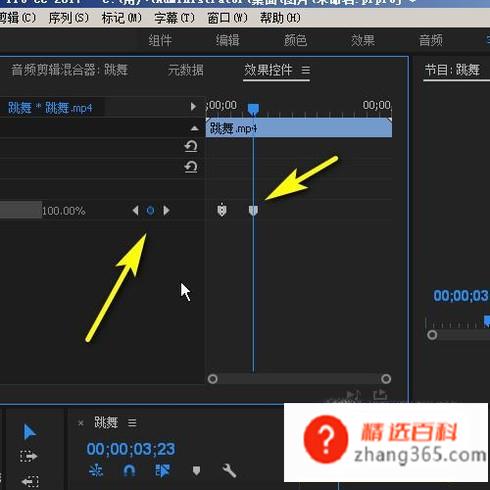The width and height of the screenshot is (490, 490).
Task: Click the 100.00% value field
Action: 64,211
